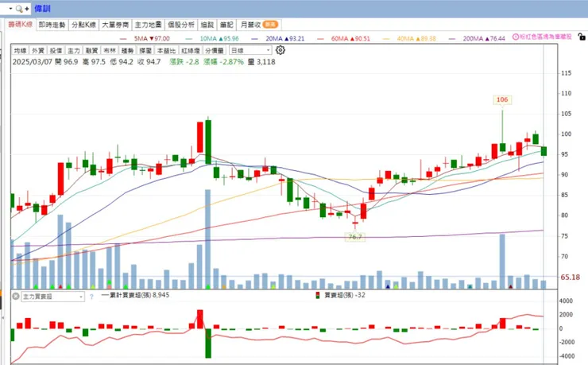
Task: Click the orange badge on 月營收 tab
Action: pos(270,25)
